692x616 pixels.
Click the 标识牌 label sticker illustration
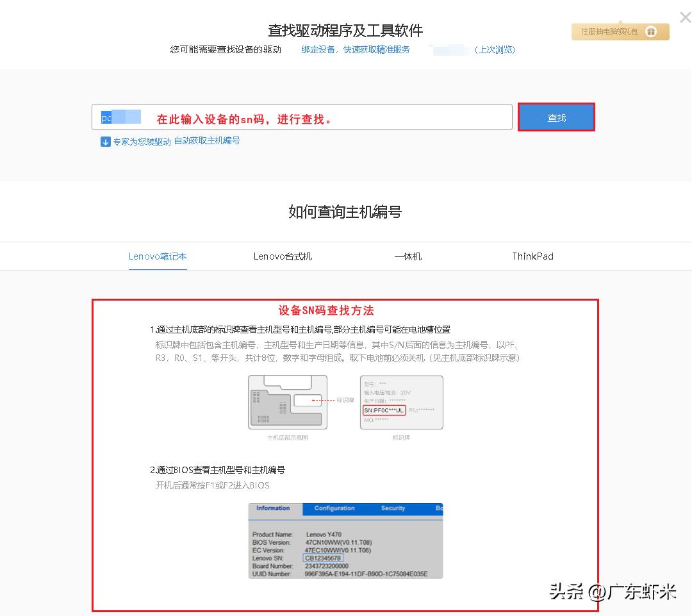(x=400, y=402)
